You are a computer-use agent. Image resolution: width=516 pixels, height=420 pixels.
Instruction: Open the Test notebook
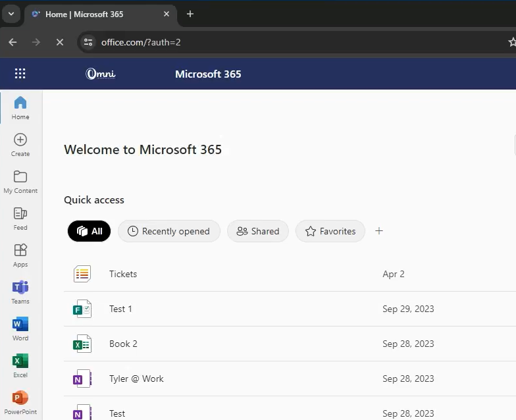pos(117,413)
